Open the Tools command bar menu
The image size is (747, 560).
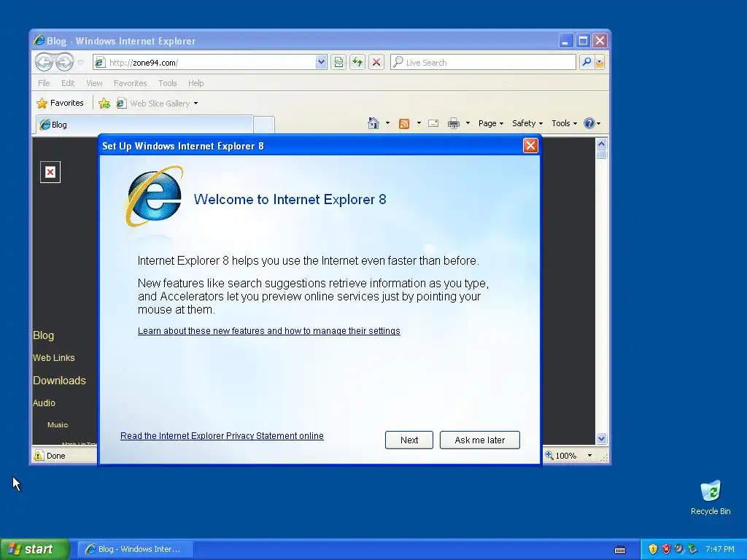pos(564,123)
